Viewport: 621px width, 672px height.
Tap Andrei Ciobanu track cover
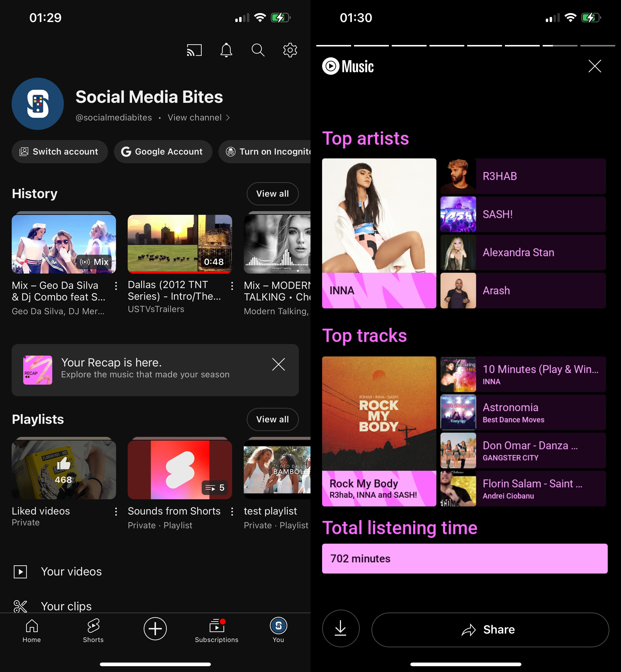(458, 488)
